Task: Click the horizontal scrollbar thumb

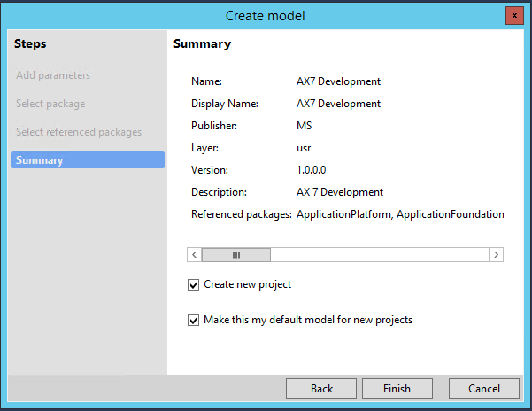Action: 236,254
